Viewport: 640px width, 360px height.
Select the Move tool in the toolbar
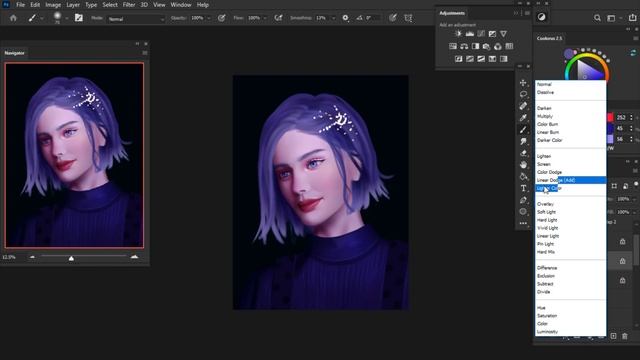click(x=523, y=83)
